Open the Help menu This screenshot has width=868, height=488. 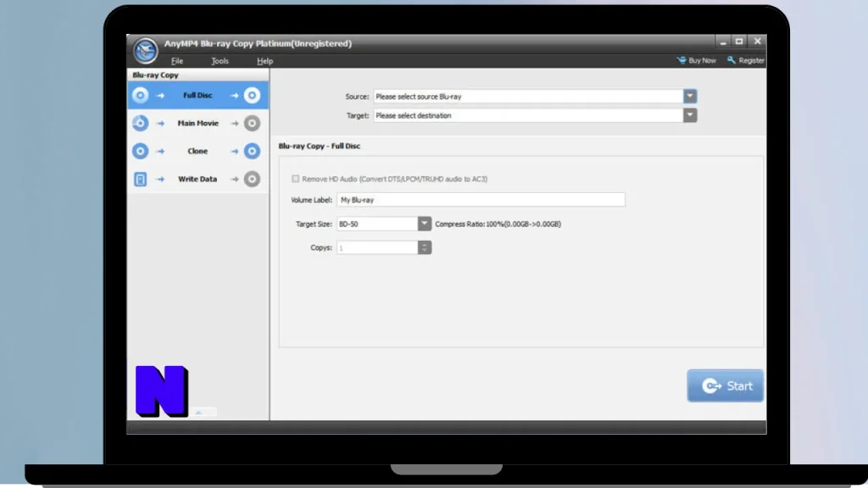coord(264,61)
